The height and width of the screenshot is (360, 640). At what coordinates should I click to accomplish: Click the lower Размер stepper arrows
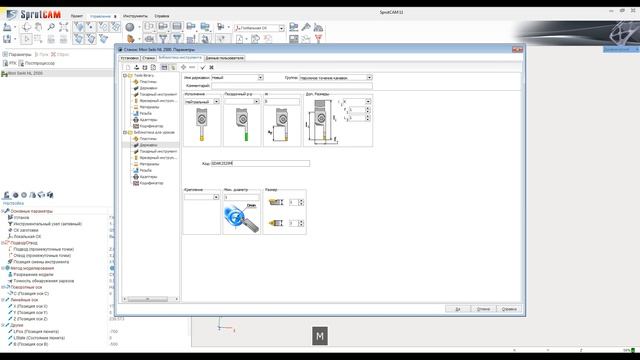(x=301, y=223)
